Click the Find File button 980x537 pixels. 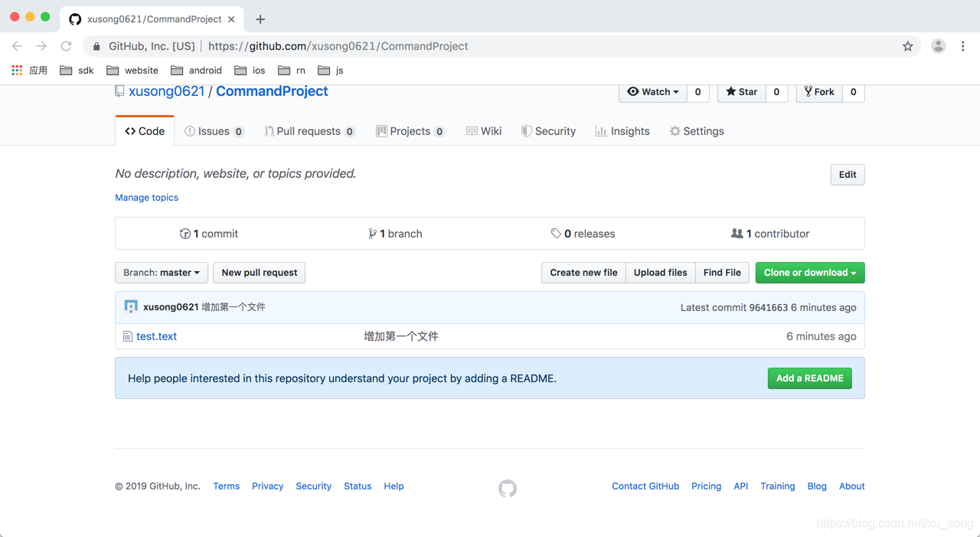coord(722,273)
